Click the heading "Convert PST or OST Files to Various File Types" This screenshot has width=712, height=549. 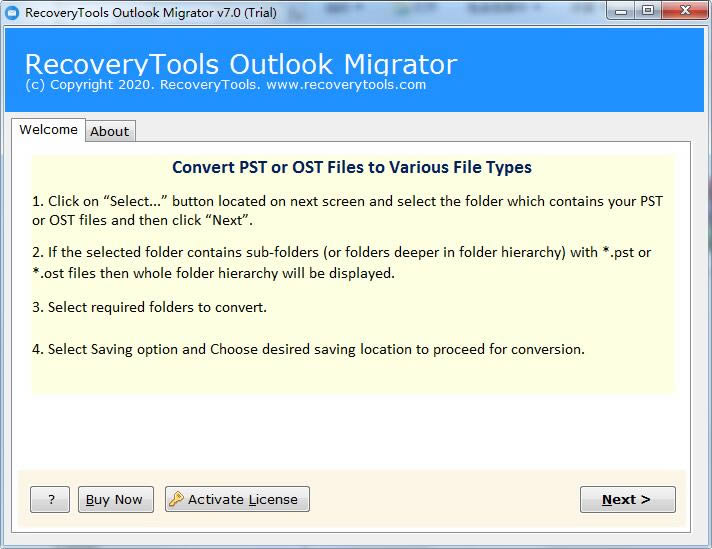pos(352,168)
